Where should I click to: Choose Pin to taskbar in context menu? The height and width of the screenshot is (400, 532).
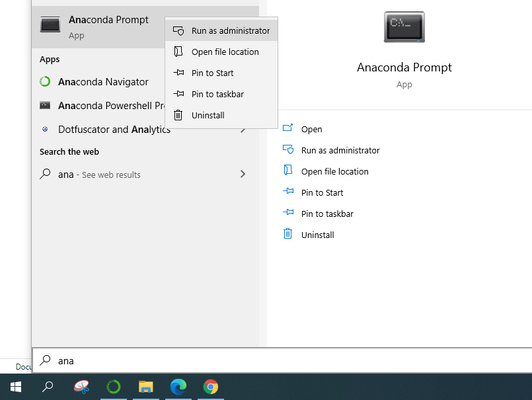click(217, 94)
